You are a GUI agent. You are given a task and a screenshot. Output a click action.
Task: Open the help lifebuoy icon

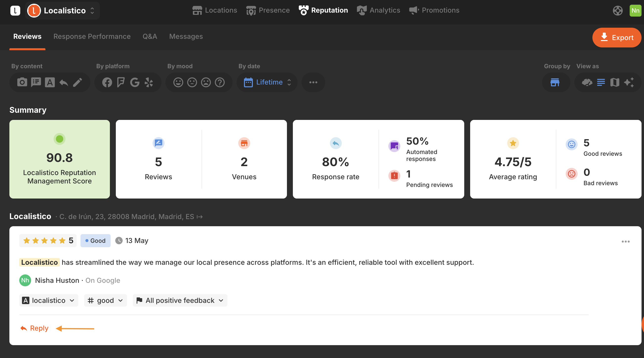pyautogui.click(x=618, y=11)
